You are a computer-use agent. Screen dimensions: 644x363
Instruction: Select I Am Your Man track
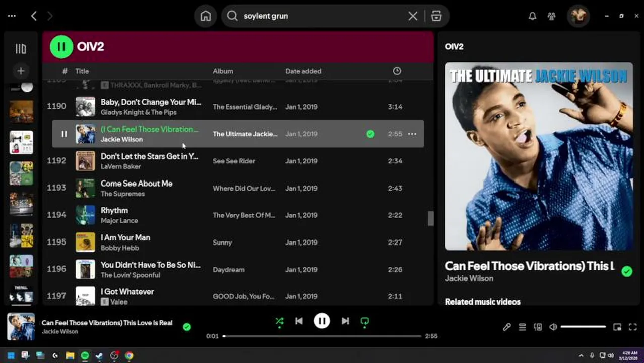(x=125, y=237)
